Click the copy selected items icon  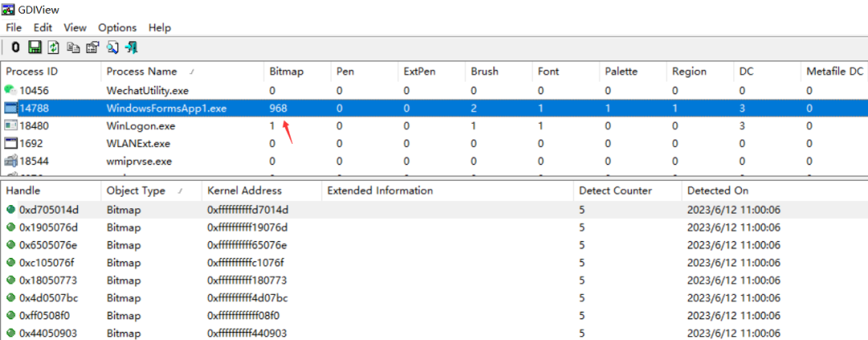point(73,47)
